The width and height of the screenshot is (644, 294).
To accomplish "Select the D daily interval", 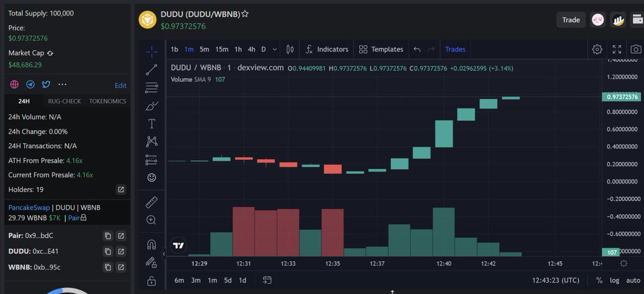I will [x=264, y=49].
